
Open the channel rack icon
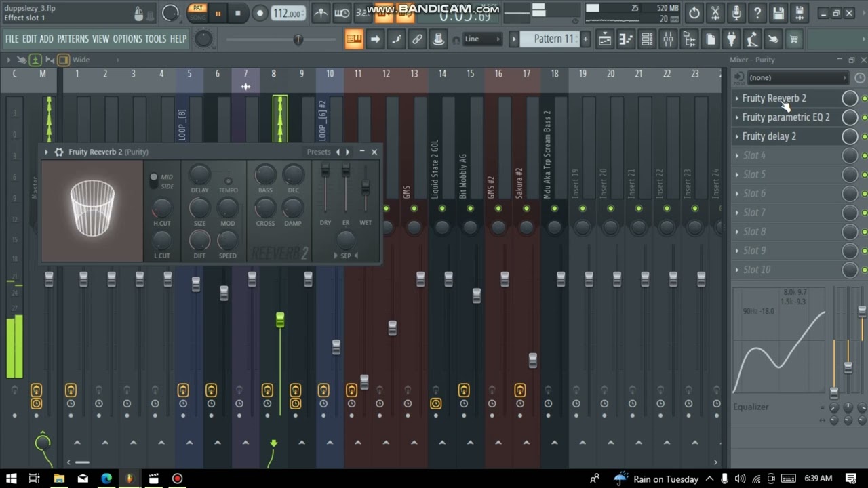tap(647, 39)
